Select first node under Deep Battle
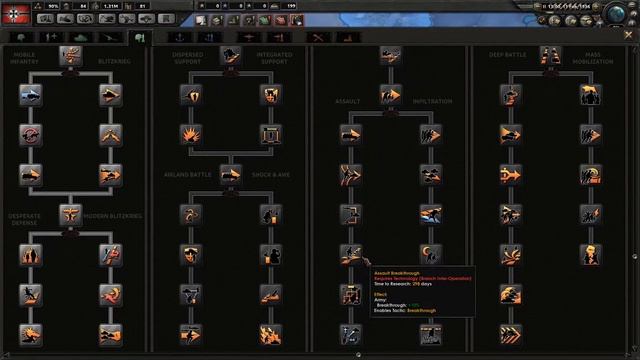Screen dimensions: 640x360 coord(511,96)
